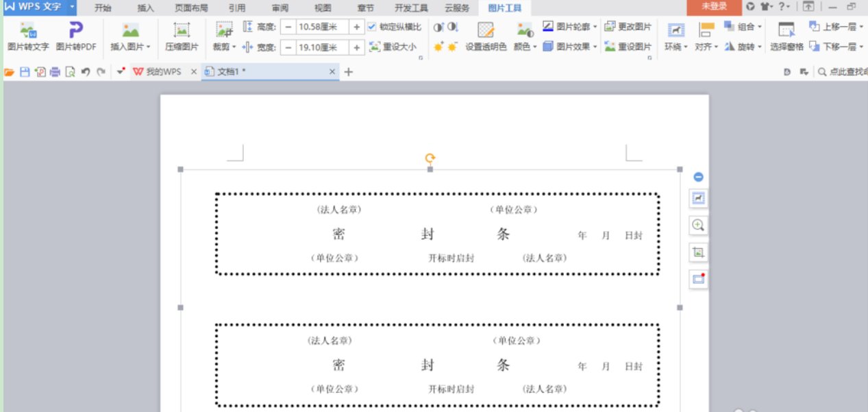Click 设置透明色 icon

tap(486, 31)
